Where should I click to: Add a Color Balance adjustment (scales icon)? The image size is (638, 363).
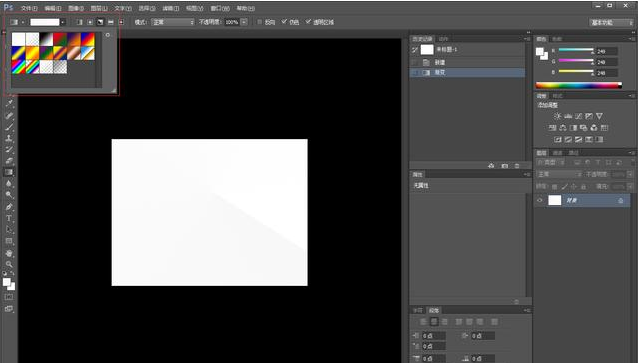563,128
